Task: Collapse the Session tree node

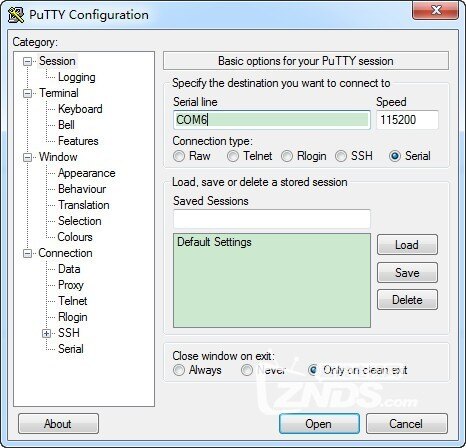Action: (27, 61)
